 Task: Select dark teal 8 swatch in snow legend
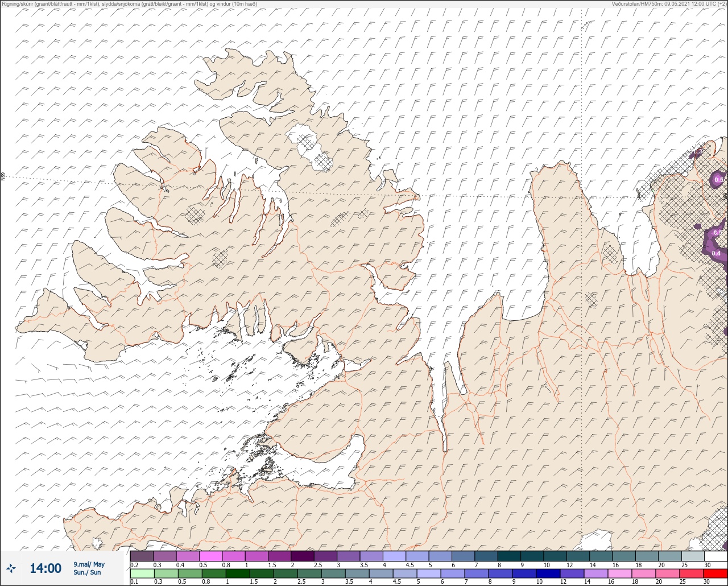point(510,556)
